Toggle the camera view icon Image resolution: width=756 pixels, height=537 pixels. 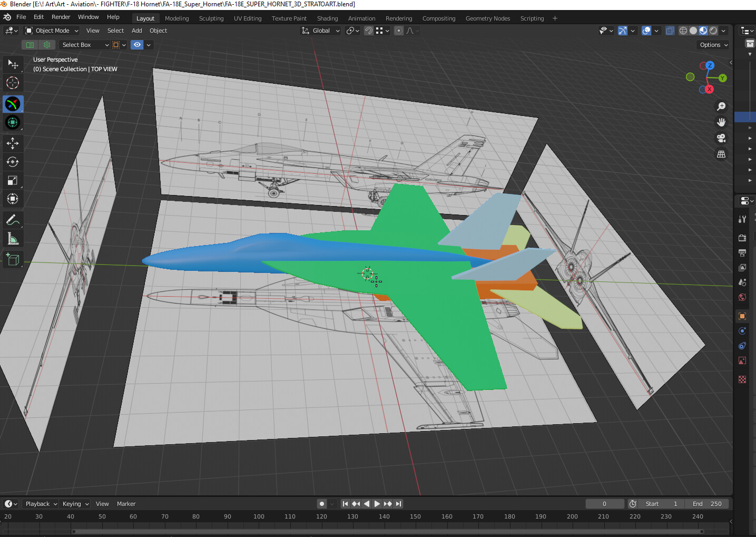pyautogui.click(x=721, y=138)
